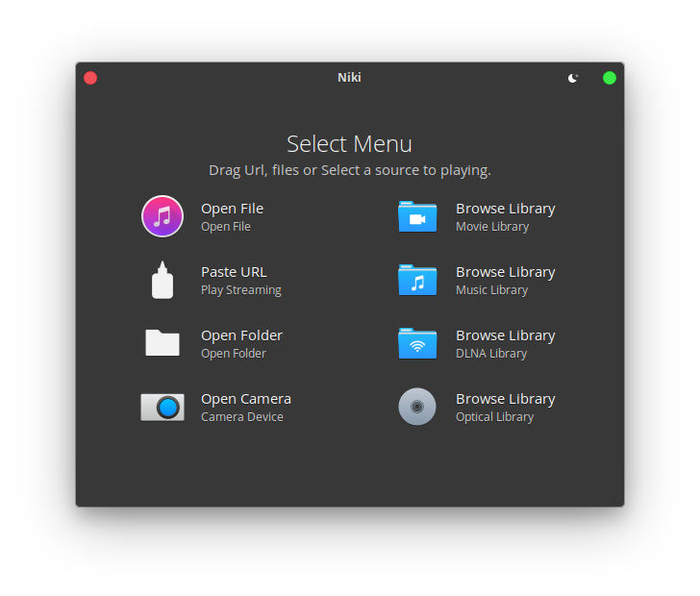Choose the Paste URL label
700x596 pixels.
click(234, 272)
